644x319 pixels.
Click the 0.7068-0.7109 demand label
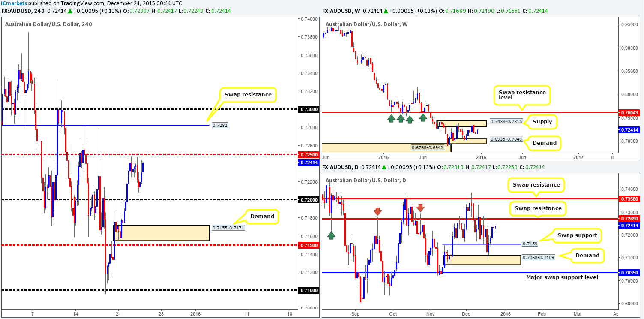click(539, 258)
